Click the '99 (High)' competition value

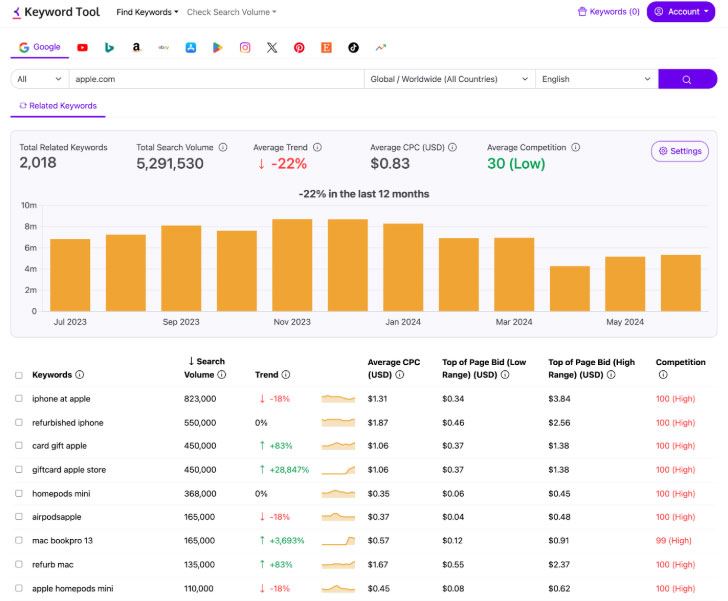(x=674, y=540)
